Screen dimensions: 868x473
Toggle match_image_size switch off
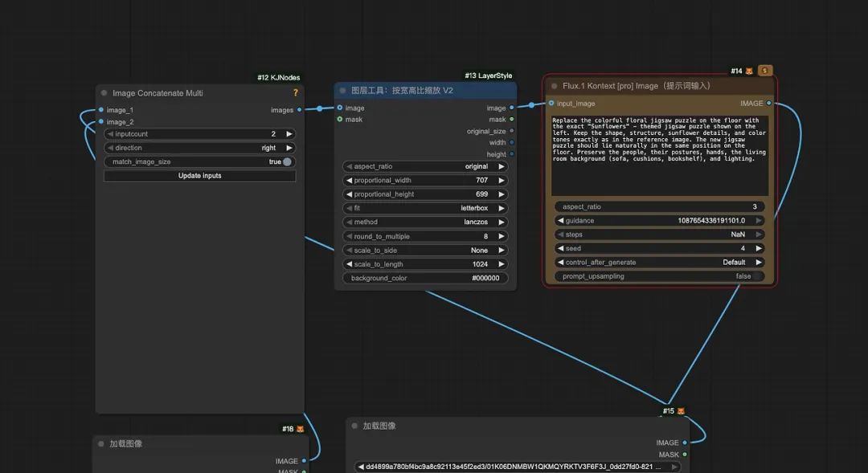[287, 161]
